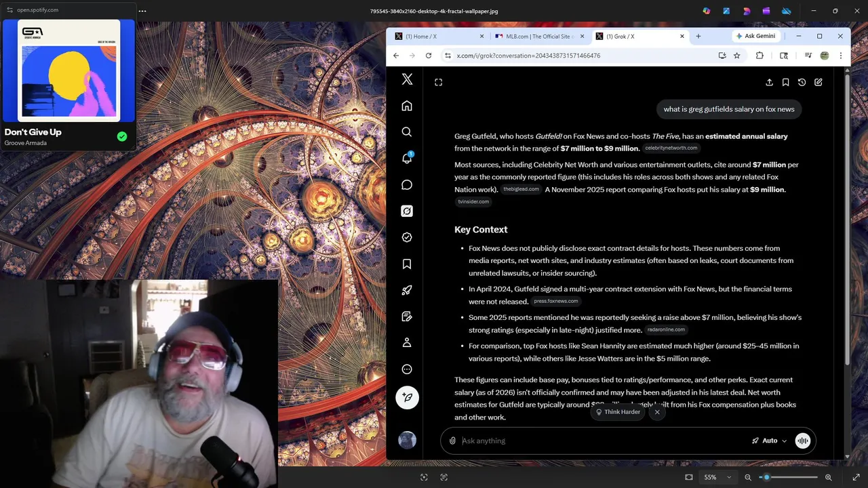
Task: Open three-dot menu in Spotify mini player
Action: coord(142,10)
